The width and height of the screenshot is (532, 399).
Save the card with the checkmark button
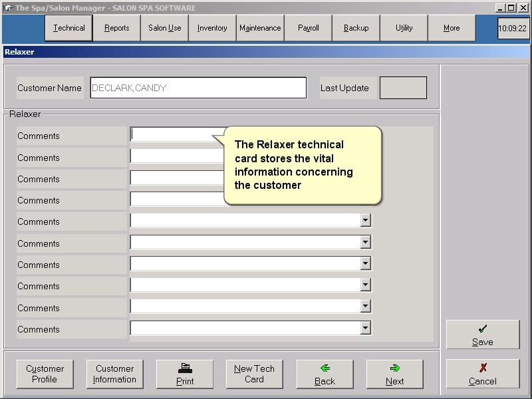tap(482, 334)
